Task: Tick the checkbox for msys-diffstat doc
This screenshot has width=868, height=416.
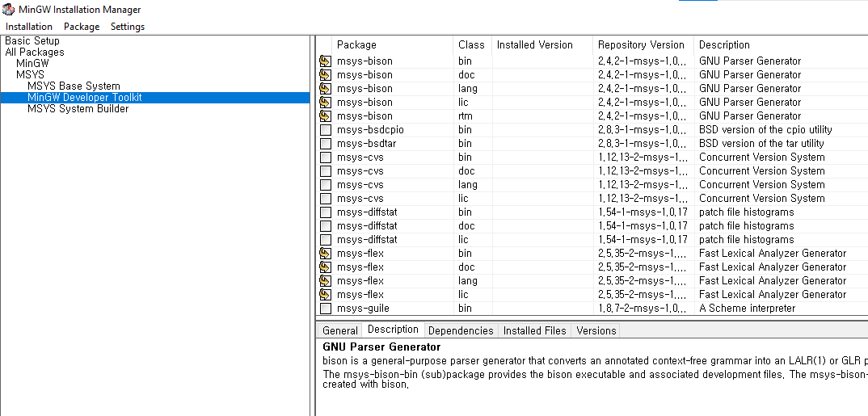Action: pyautogui.click(x=326, y=226)
